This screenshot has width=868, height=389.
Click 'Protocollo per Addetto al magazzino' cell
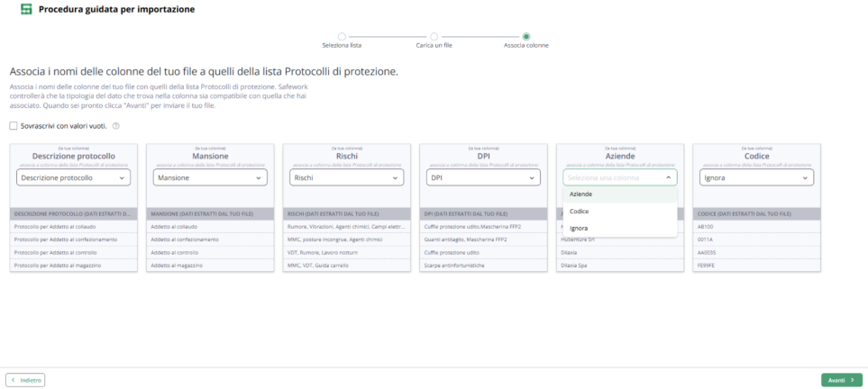coord(74,266)
